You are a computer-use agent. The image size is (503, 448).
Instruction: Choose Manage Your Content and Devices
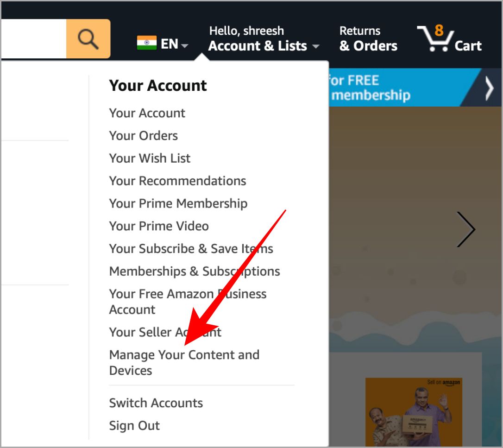tap(184, 362)
